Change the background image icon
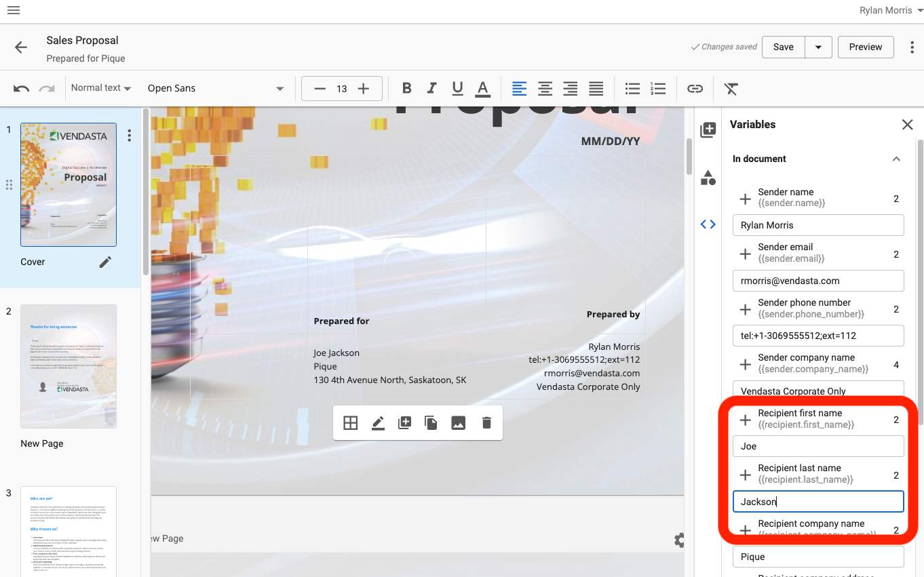Viewport: 924px width, 577px height. (459, 423)
